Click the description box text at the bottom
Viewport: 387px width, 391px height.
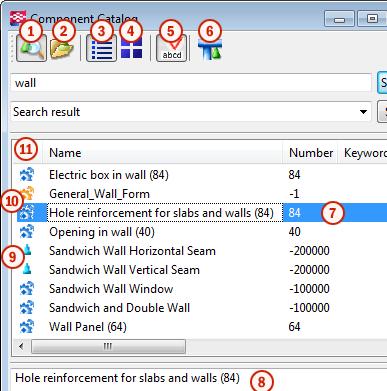[128, 378]
